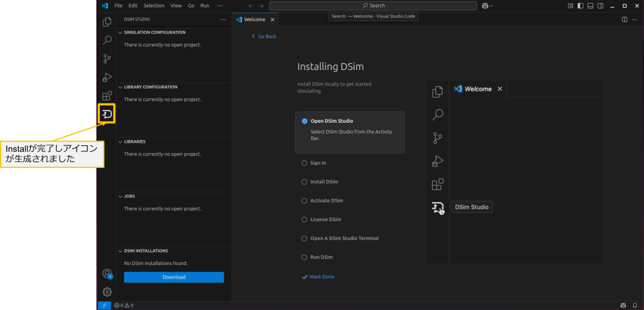Show errors and warnings in status bar
644x310 pixels.
(124, 305)
